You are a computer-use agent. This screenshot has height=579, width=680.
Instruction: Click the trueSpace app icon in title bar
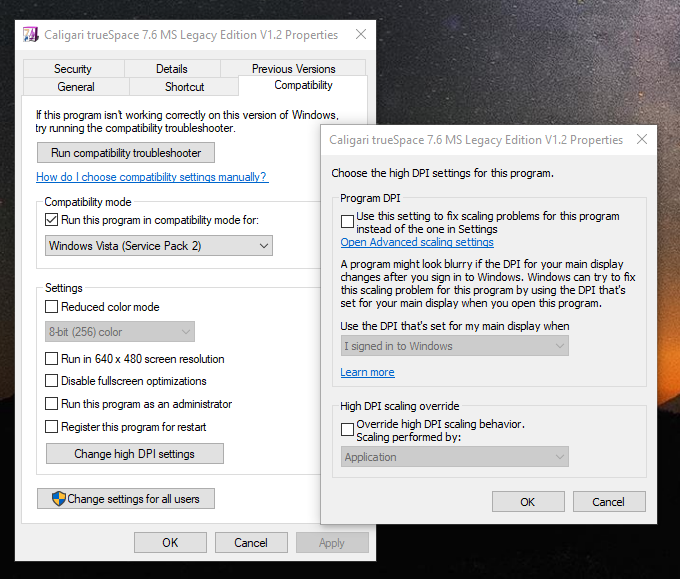[x=31, y=35]
